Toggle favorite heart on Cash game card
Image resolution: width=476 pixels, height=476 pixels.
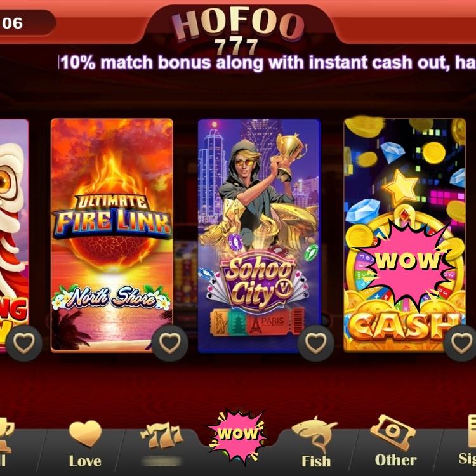click(x=462, y=343)
